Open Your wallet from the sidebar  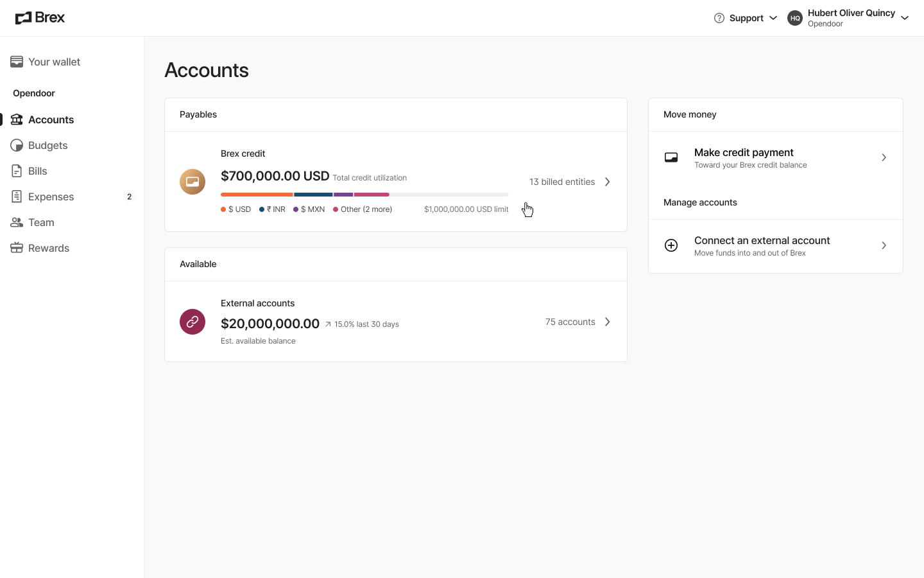coord(54,62)
